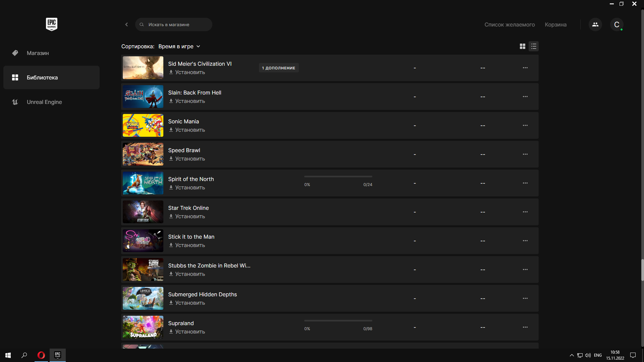Install Stick it to the Man
Image resolution: width=644 pixels, height=362 pixels.
tap(187, 245)
